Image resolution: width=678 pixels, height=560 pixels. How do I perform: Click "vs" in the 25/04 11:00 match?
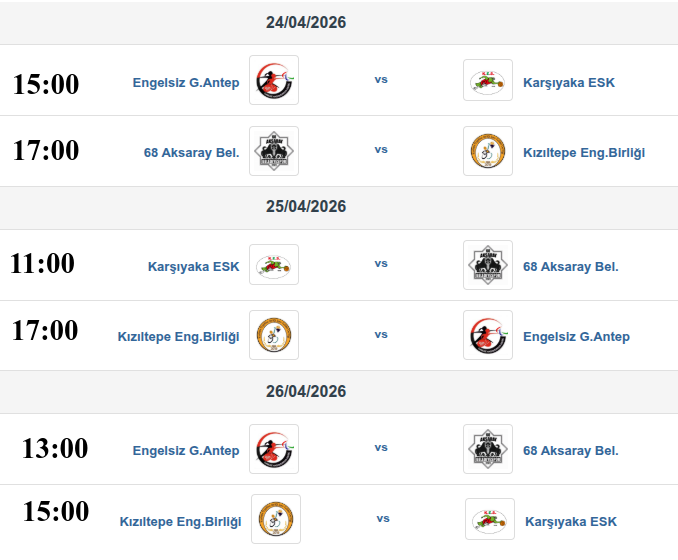coord(381,264)
